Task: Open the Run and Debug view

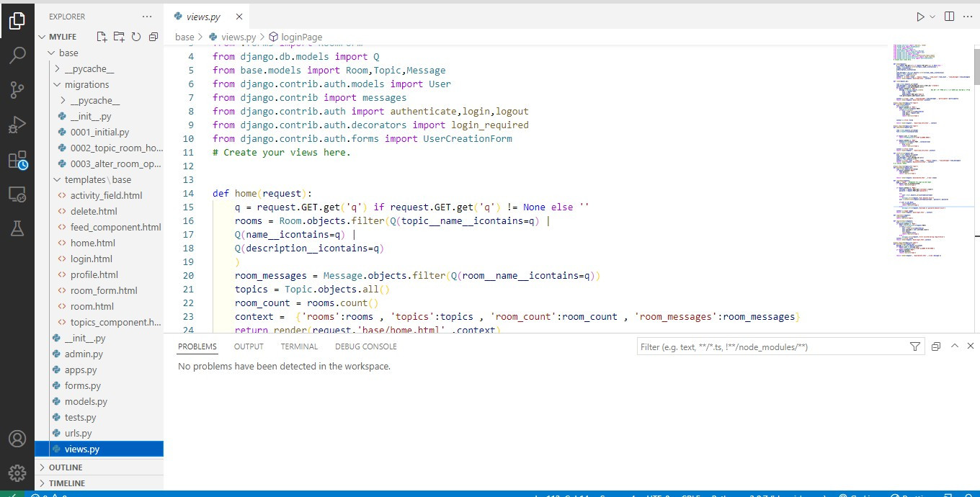Action: [17, 125]
